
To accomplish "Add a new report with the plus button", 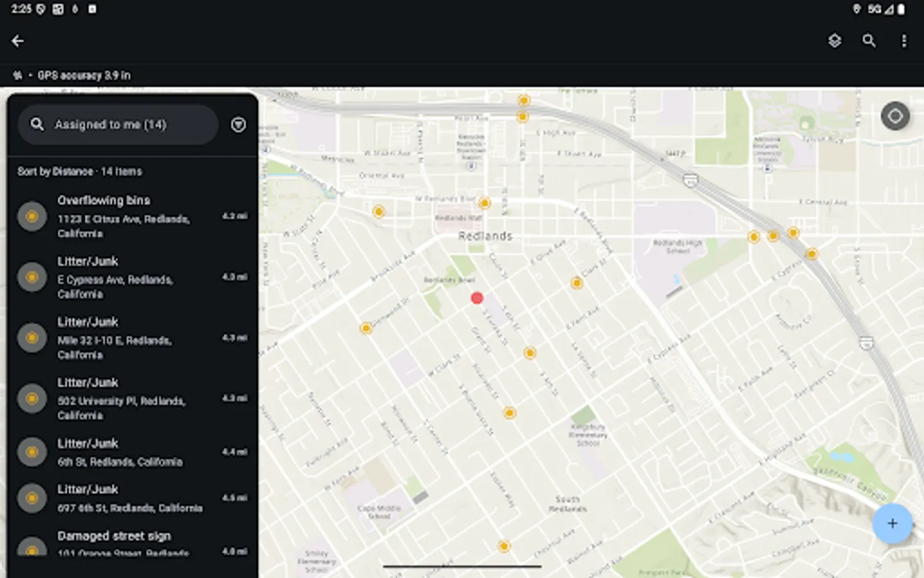I will coord(893,523).
